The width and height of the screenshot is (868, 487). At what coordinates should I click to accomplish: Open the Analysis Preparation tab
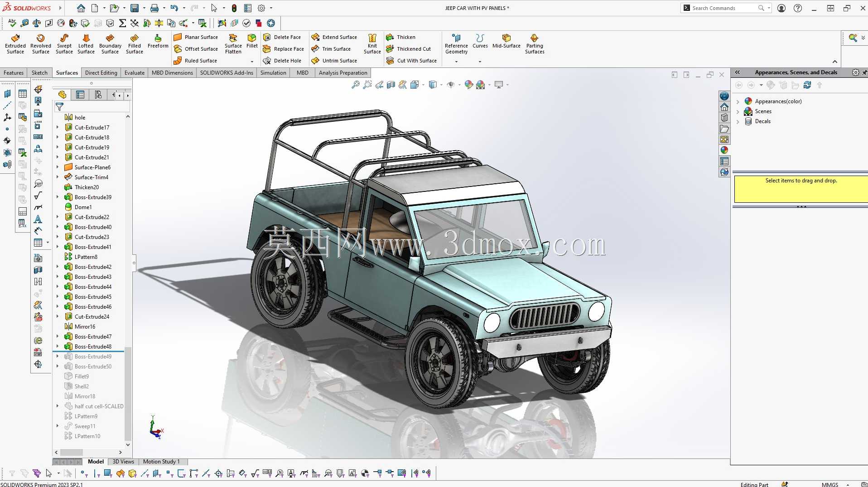[343, 73]
